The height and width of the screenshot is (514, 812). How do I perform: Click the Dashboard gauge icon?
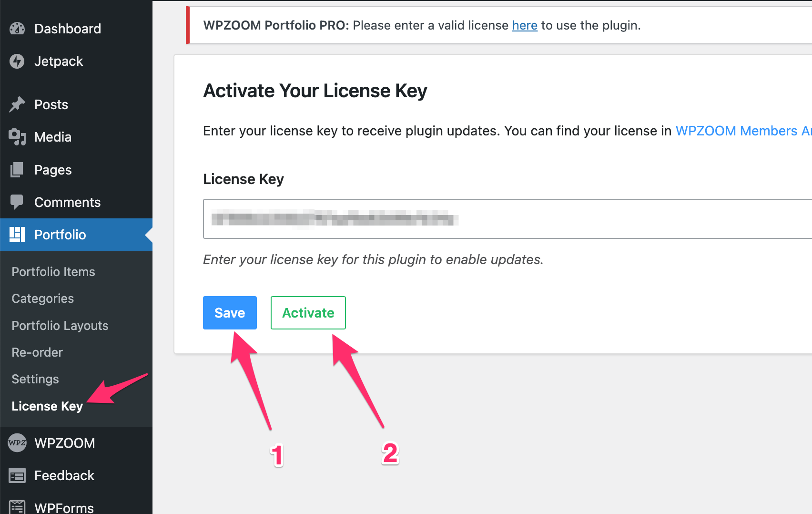pos(17,29)
